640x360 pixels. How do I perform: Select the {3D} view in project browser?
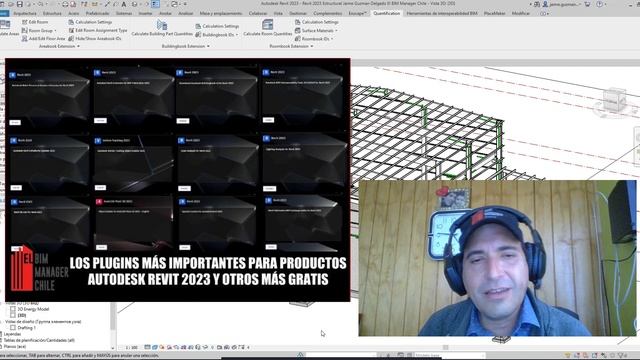point(22,315)
